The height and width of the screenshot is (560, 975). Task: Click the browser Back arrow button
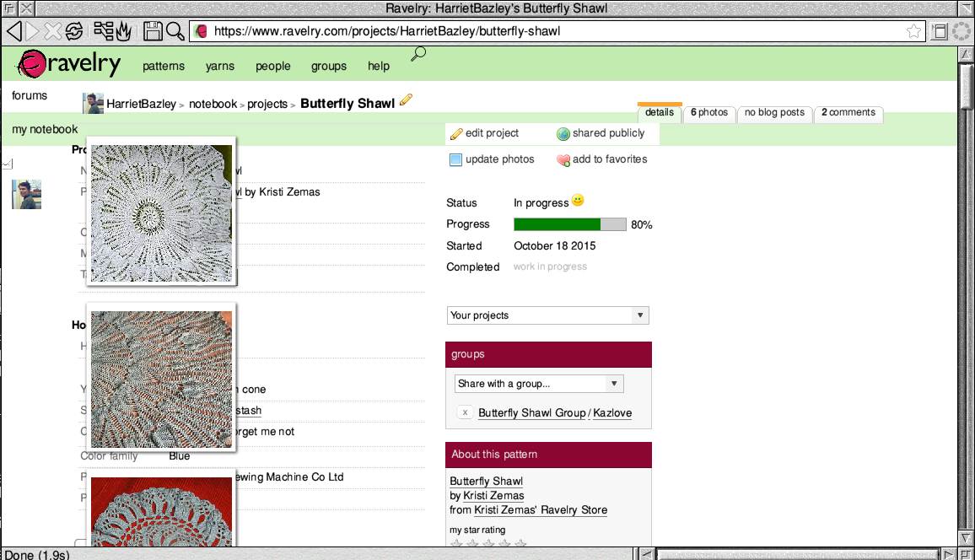tap(13, 31)
